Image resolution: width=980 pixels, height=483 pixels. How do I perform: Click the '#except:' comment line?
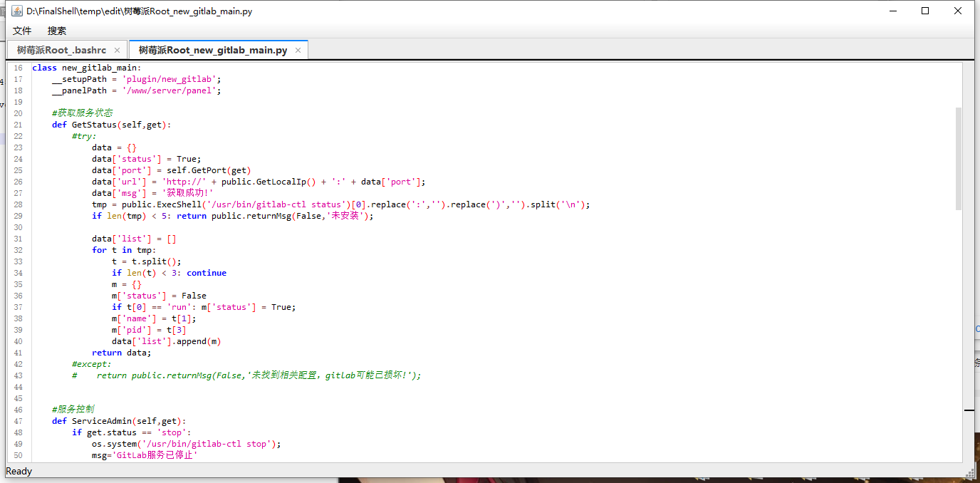click(92, 364)
